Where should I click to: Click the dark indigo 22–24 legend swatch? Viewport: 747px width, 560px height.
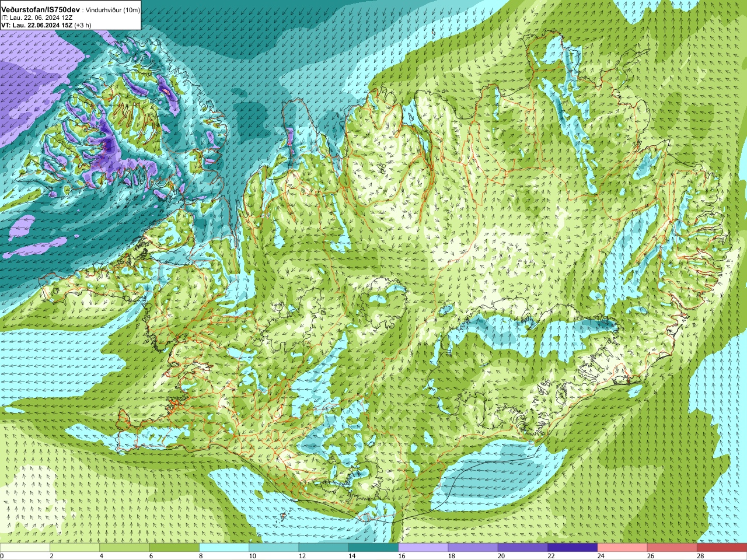[x=573, y=547]
